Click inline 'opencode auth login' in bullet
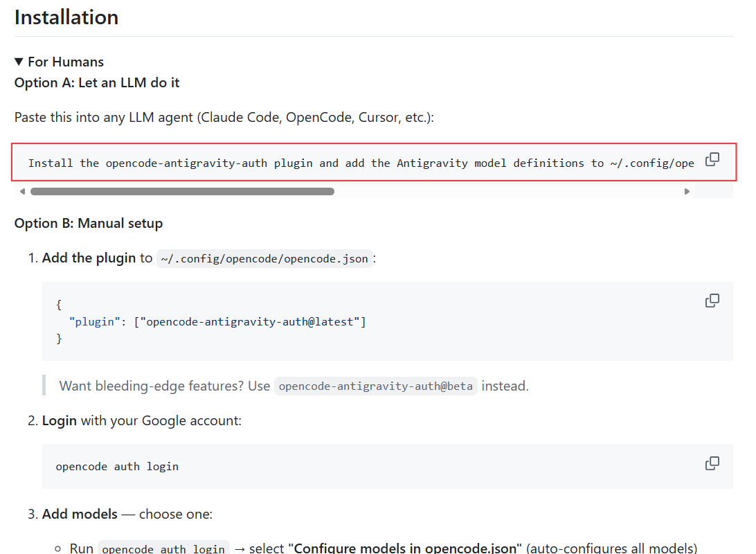 coord(163,548)
